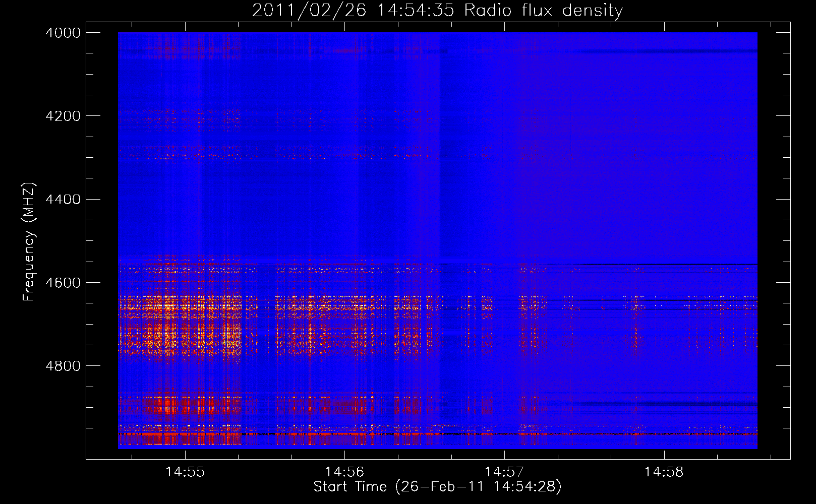Click the 'Frequency (MHZ)' axis title

(29, 242)
